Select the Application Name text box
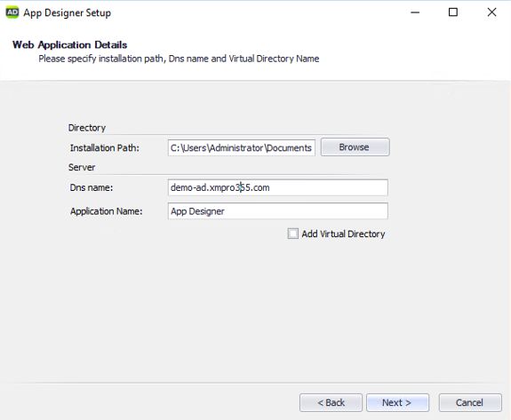Image resolution: width=511 pixels, height=420 pixels. tap(278, 211)
